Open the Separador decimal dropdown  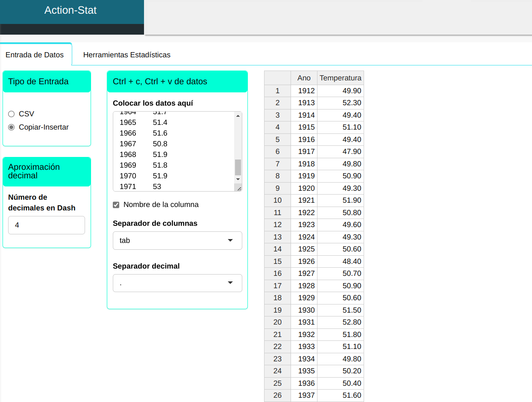click(x=177, y=283)
